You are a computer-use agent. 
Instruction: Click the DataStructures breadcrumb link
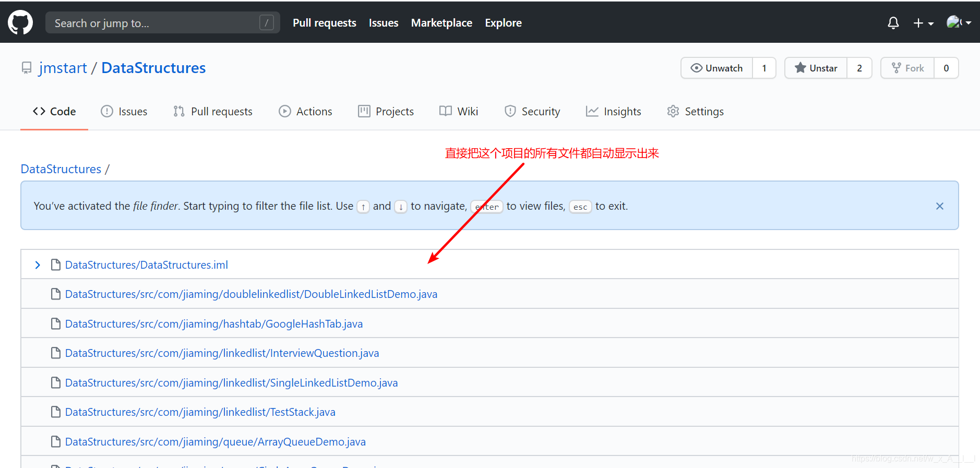point(61,169)
